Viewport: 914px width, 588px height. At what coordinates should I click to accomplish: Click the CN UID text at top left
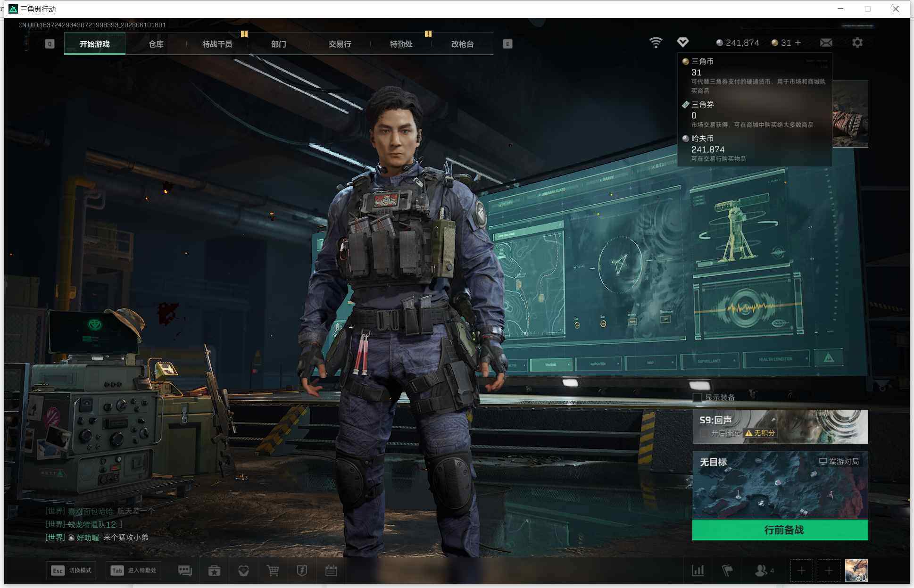point(92,25)
